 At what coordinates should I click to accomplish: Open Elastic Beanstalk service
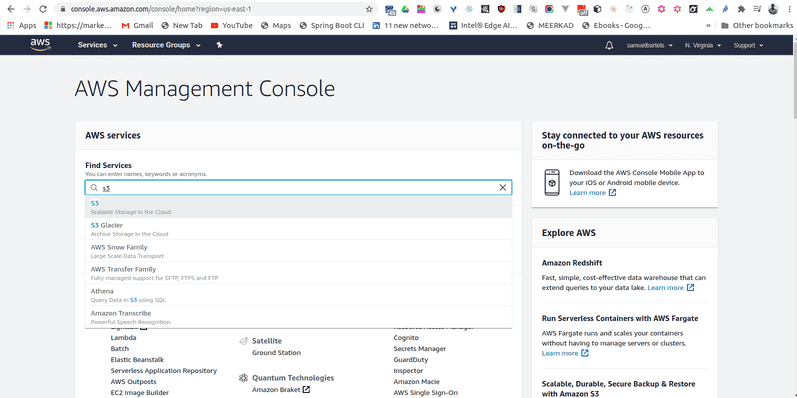137,359
